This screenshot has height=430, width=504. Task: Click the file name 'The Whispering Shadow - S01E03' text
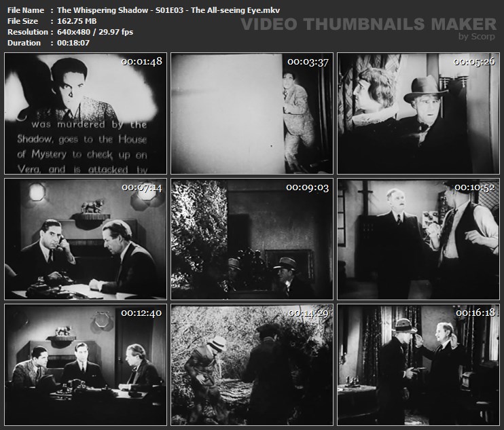121,10
